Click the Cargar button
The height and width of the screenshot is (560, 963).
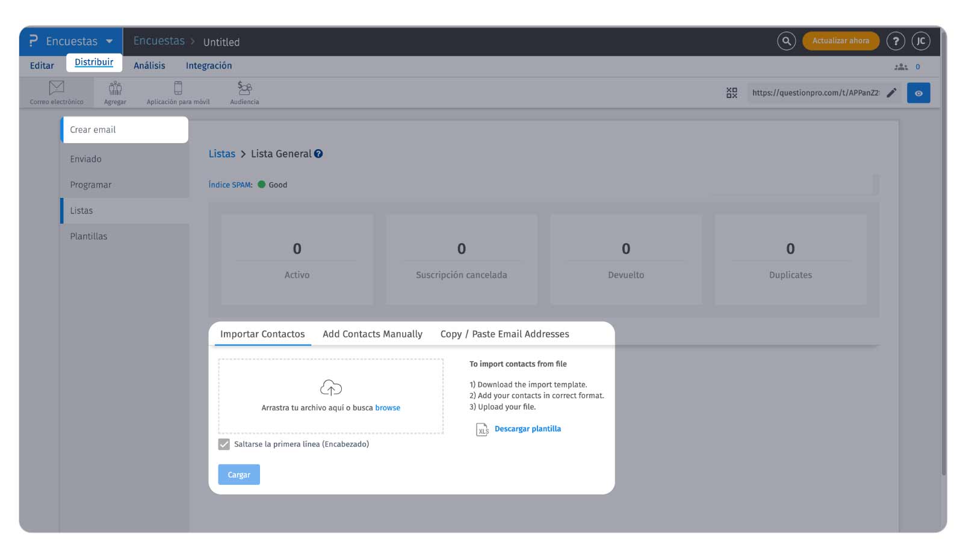pos(239,475)
